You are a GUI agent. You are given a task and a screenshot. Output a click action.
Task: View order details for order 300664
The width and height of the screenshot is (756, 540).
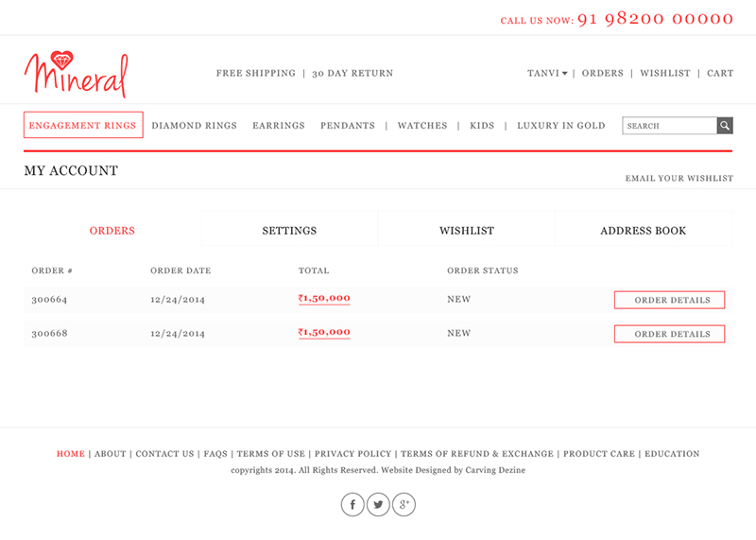tap(669, 300)
